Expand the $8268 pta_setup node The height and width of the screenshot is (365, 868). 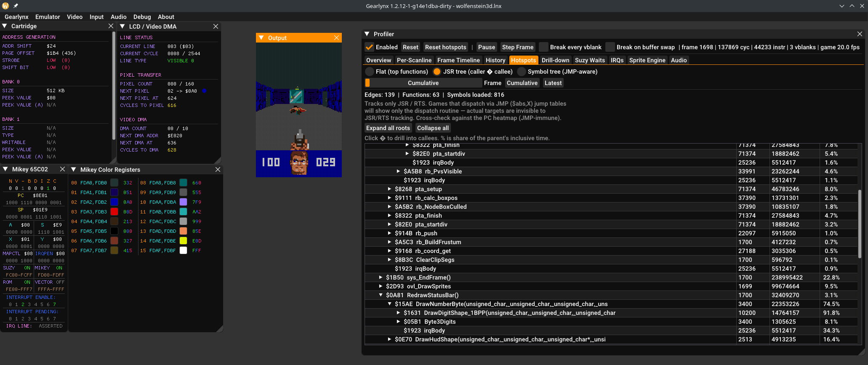tap(389, 189)
